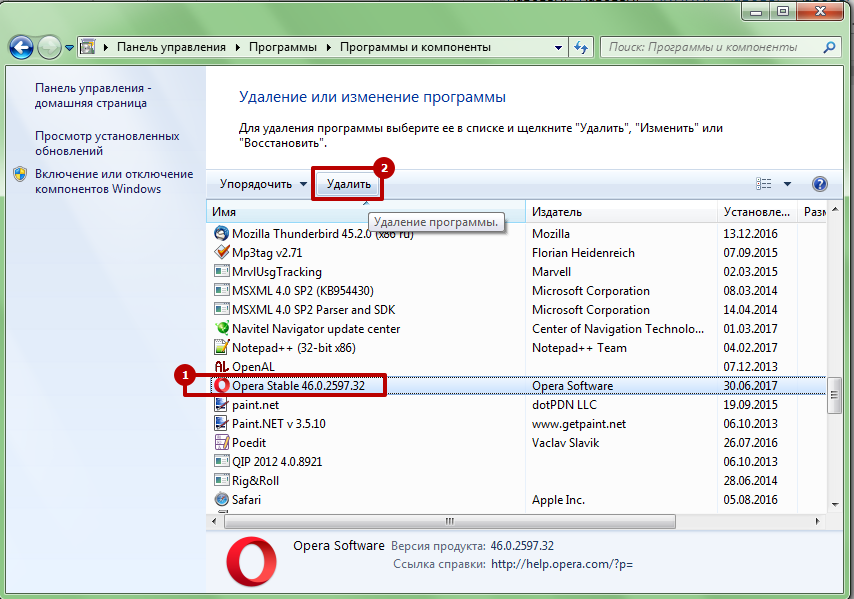Click the horizontal scrollbar left arrow

pos(214,521)
